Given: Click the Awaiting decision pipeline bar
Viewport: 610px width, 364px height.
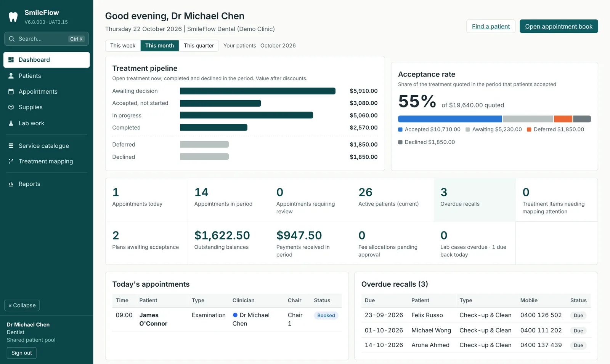Looking at the screenshot, I should coord(258,91).
